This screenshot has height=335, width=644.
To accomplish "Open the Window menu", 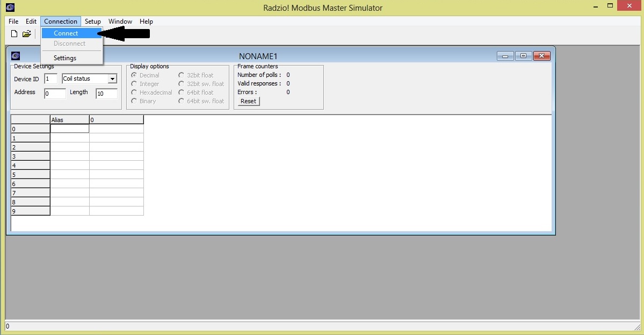I will [x=120, y=22].
